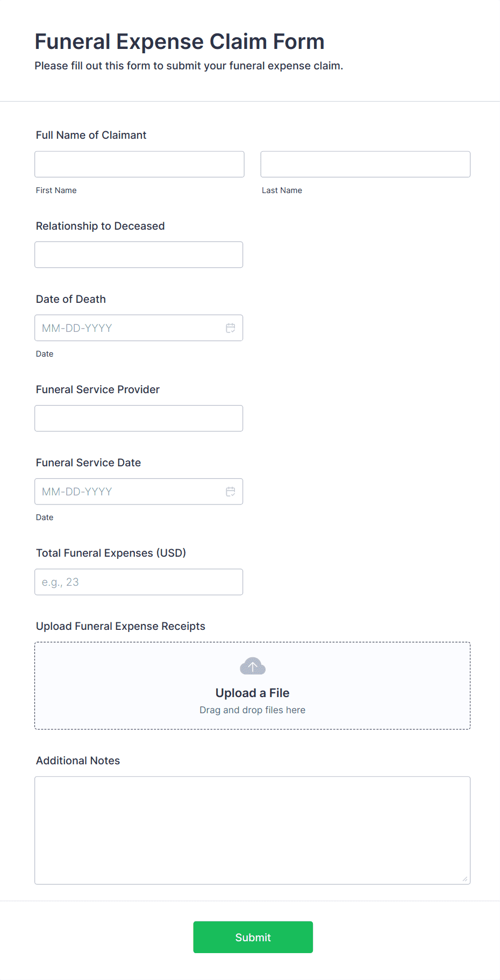Image resolution: width=500 pixels, height=980 pixels.
Task: Select the Funeral Service Provider input
Action: [139, 418]
